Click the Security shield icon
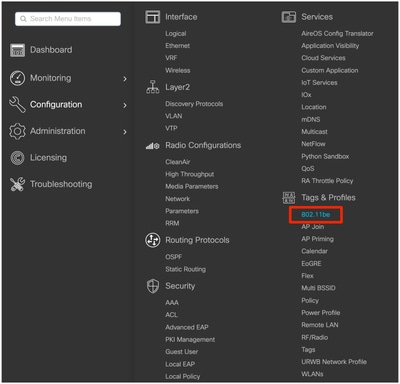This screenshot has height=384, width=400. point(153,286)
